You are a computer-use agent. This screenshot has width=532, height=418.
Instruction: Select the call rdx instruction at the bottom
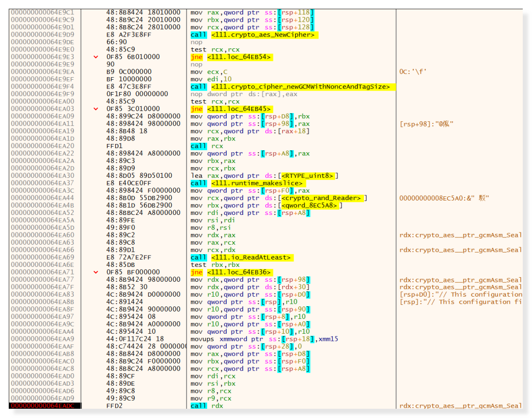coord(207,406)
